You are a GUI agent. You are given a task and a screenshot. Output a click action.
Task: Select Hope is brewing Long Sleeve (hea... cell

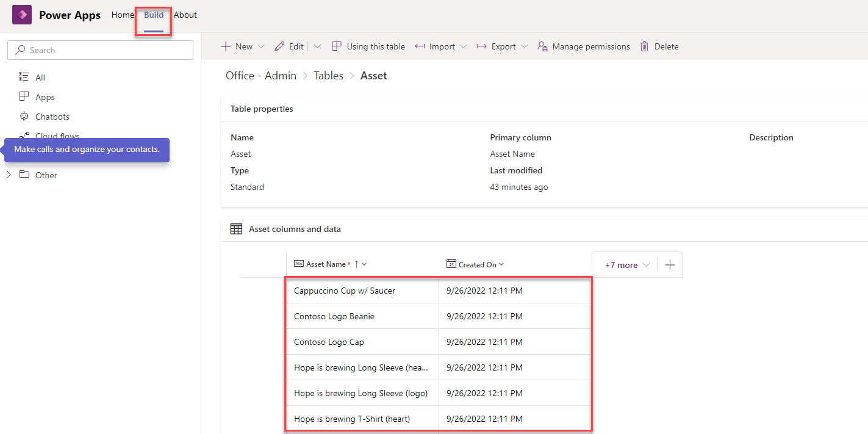coord(362,367)
